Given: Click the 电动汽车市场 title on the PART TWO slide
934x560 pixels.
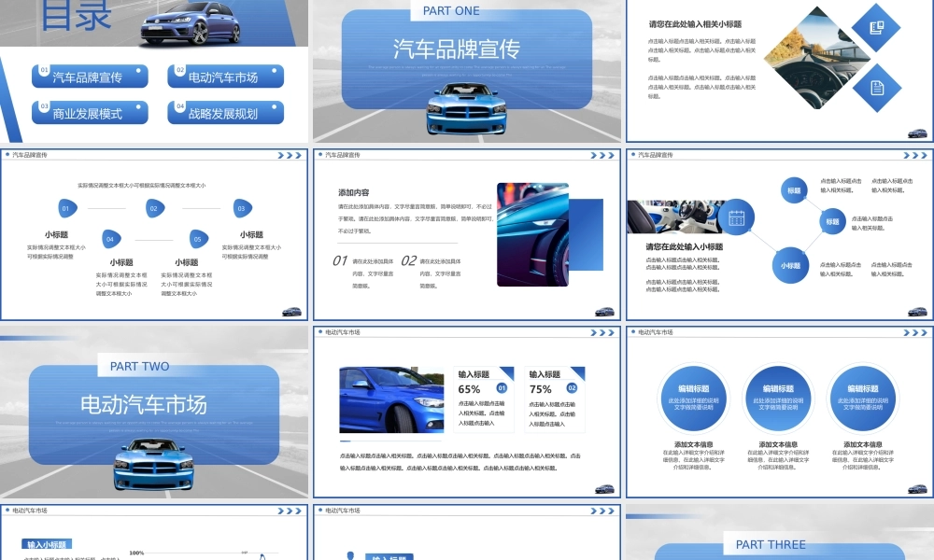Looking at the screenshot, I should [x=144, y=405].
